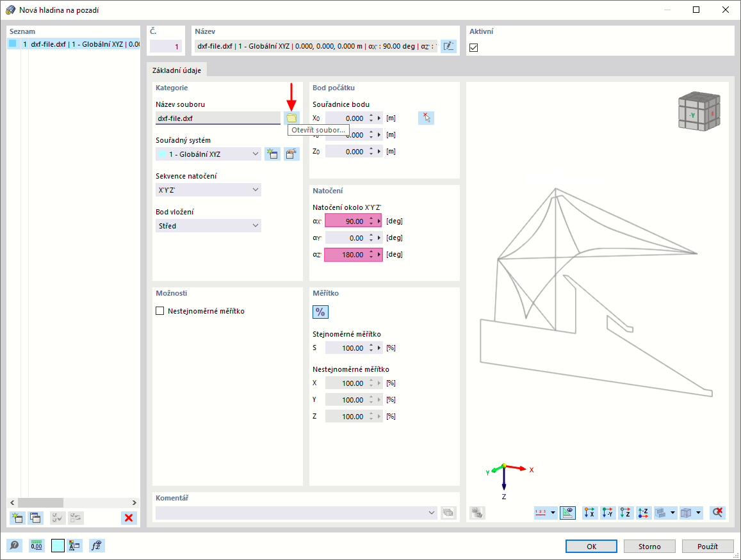Open coordinate system library icon
This screenshot has height=560, width=741.
(x=291, y=154)
